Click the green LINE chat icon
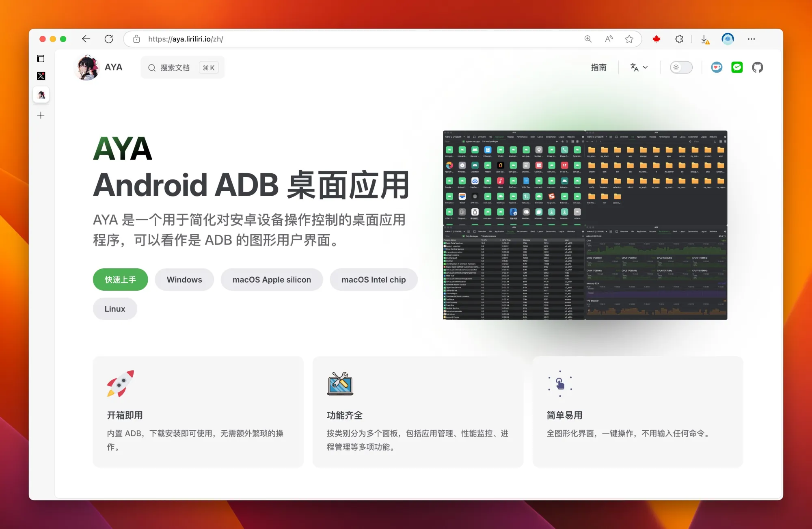This screenshot has width=812, height=529. (x=737, y=67)
